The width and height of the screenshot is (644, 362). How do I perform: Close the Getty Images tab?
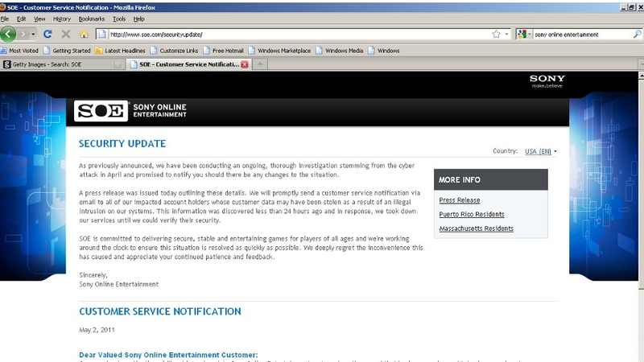[x=118, y=64]
